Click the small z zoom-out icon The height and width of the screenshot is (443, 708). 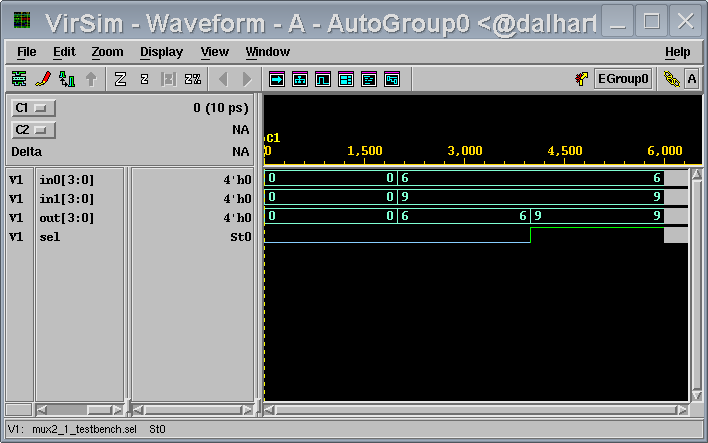click(x=145, y=79)
